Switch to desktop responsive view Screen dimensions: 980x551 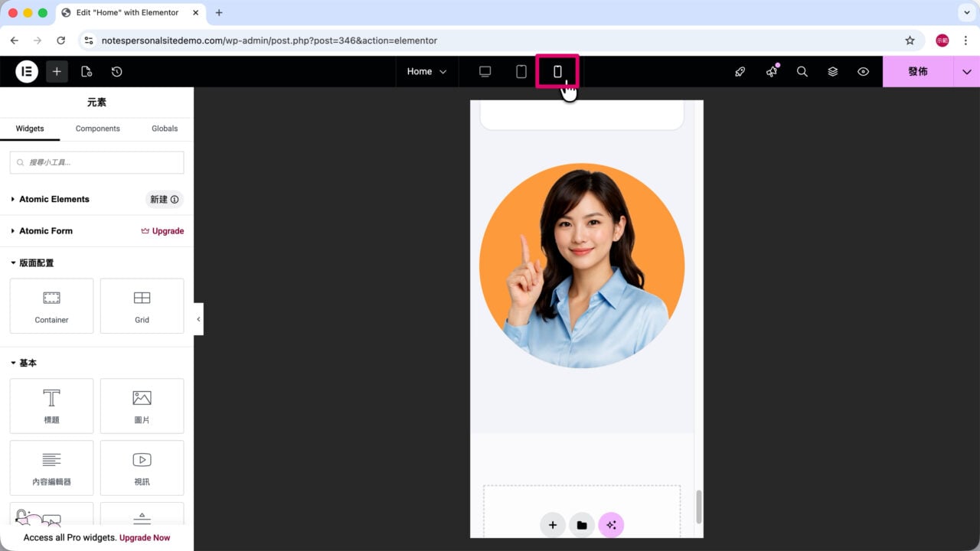point(485,71)
